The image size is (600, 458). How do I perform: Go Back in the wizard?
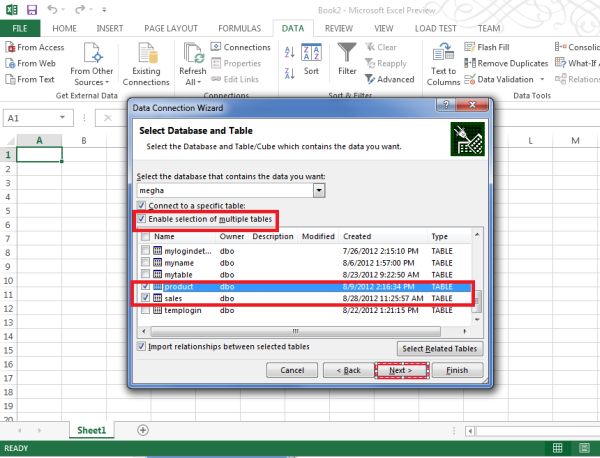[349, 370]
